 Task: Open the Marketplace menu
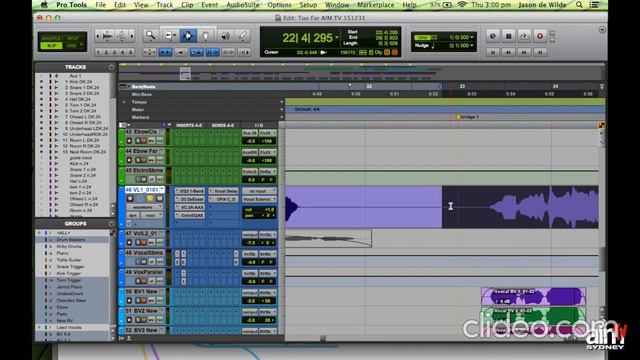[376, 5]
